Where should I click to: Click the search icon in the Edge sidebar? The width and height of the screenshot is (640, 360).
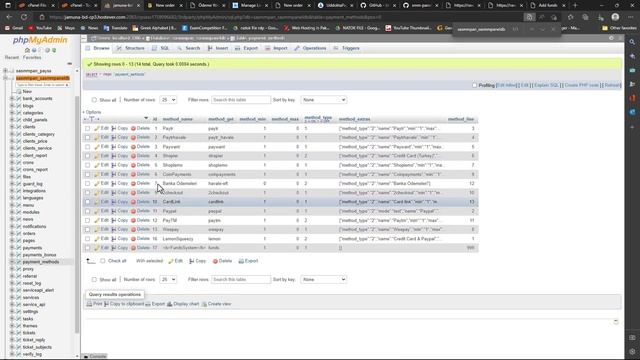[632, 42]
